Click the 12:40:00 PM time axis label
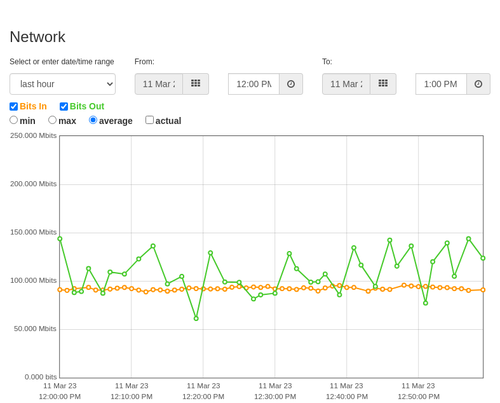 347,397
